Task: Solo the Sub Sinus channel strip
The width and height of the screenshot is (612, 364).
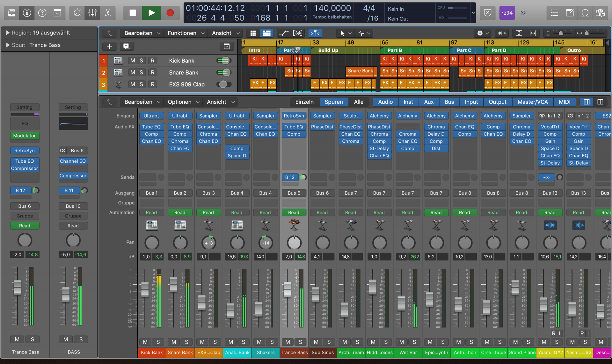Action: pyautogui.click(x=329, y=342)
